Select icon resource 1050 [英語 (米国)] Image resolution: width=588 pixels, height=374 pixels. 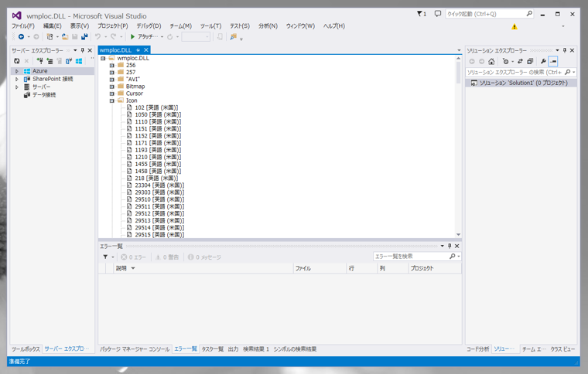pyautogui.click(x=158, y=114)
